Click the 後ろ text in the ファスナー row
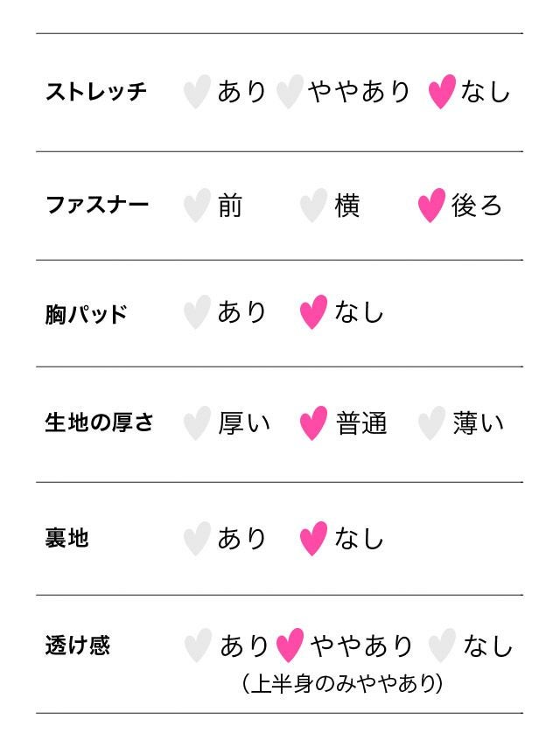 [477, 206]
